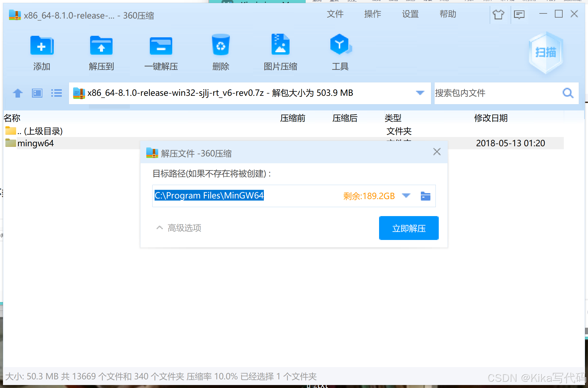The height and width of the screenshot is (388, 588).
Task: Click the 一键解压 one-click extract icon
Action: 161,46
